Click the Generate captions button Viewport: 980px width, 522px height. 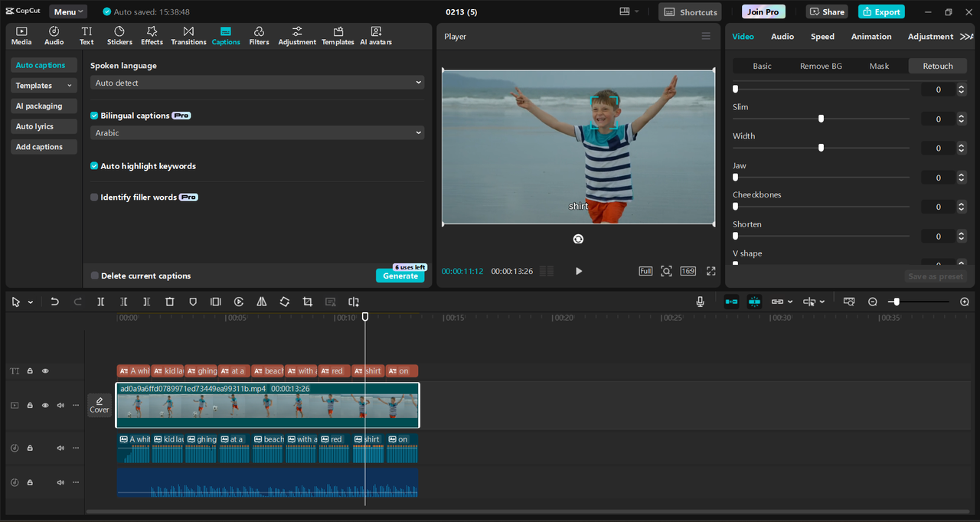pos(400,276)
